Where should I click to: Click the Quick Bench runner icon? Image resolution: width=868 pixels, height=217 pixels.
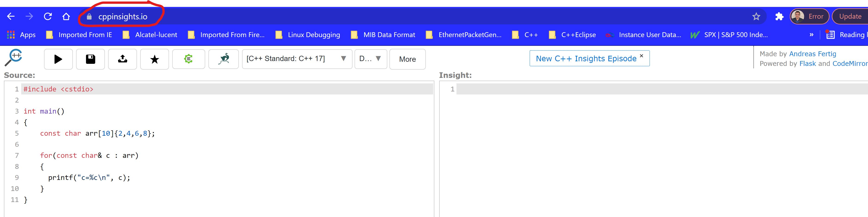(223, 59)
